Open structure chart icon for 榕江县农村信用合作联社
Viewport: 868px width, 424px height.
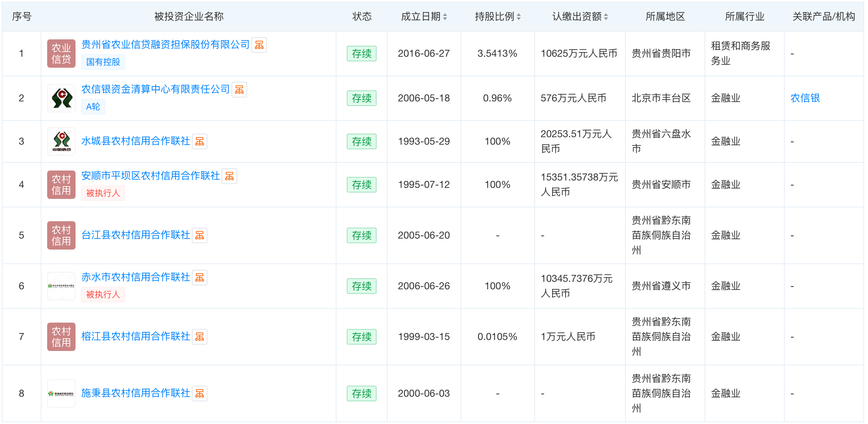coord(200,337)
